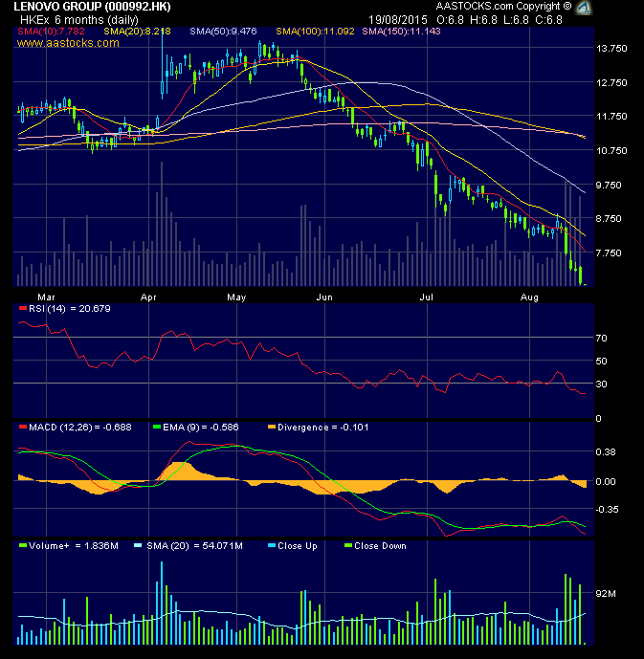Click the SMA(20):8.218 legend
Screen dimensions: 644x659
click(137, 32)
